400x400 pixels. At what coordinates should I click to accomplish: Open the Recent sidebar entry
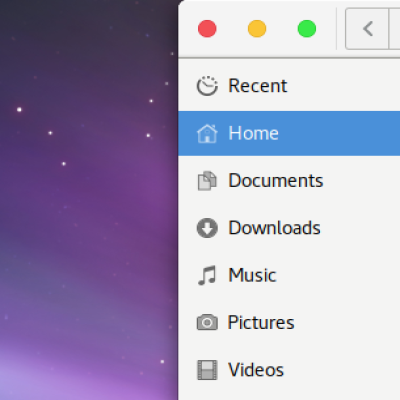[289, 86]
